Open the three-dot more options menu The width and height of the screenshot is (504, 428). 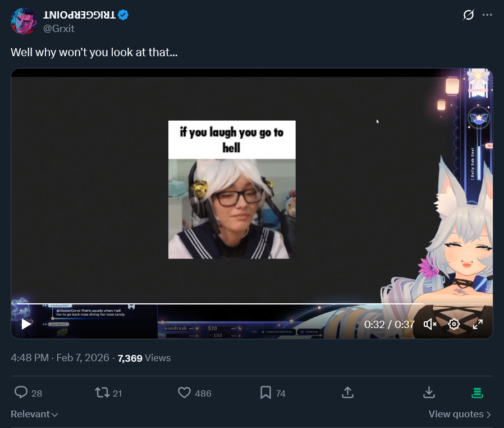(x=487, y=15)
